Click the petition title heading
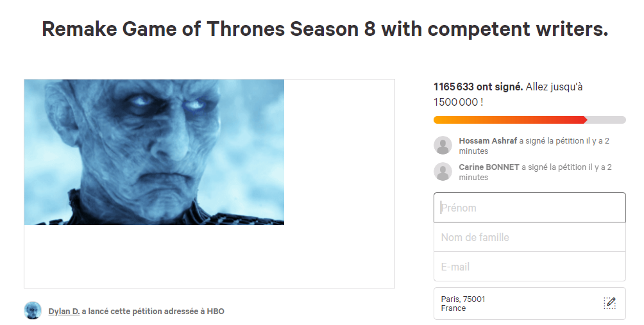 point(325,29)
